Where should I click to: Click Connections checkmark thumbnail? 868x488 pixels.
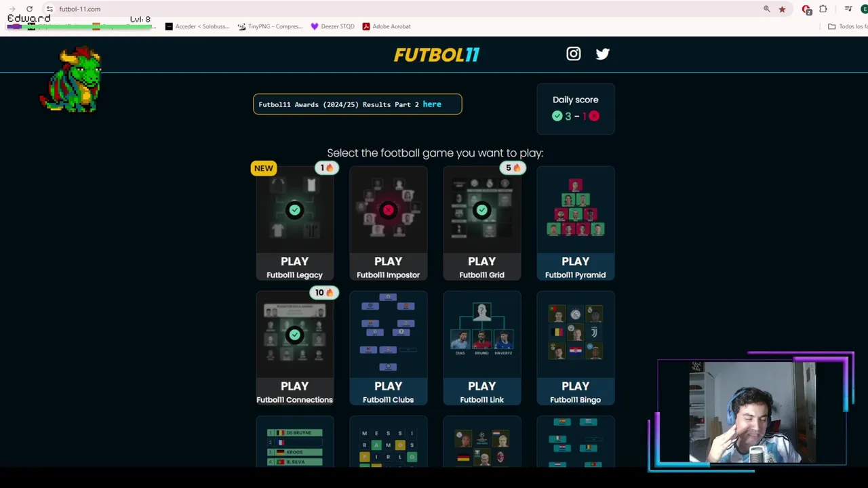(294, 335)
